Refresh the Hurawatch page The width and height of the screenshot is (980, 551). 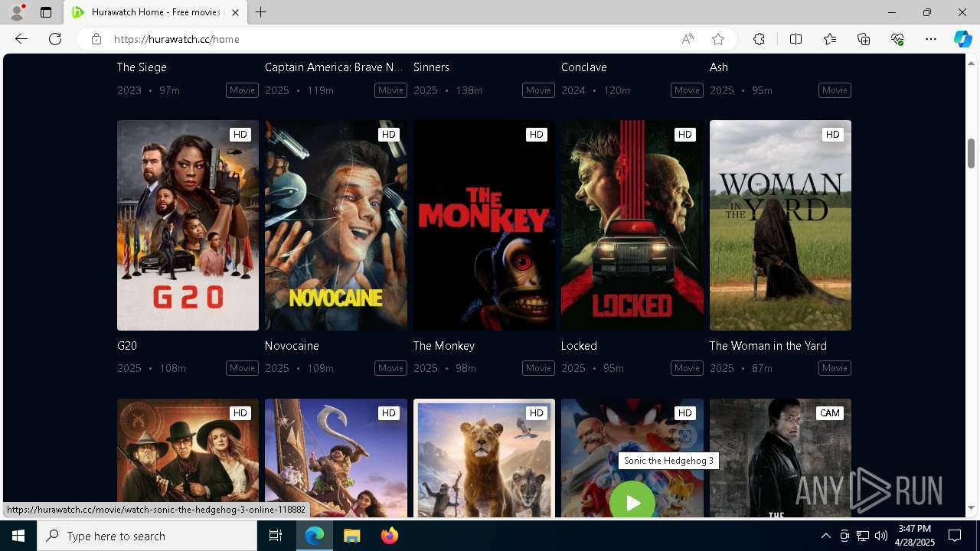(x=55, y=39)
